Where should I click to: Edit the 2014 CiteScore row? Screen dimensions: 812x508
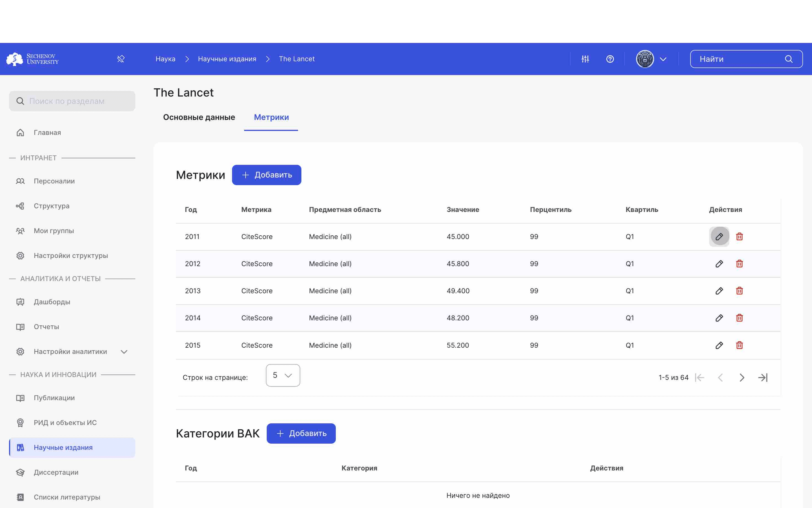click(x=719, y=318)
